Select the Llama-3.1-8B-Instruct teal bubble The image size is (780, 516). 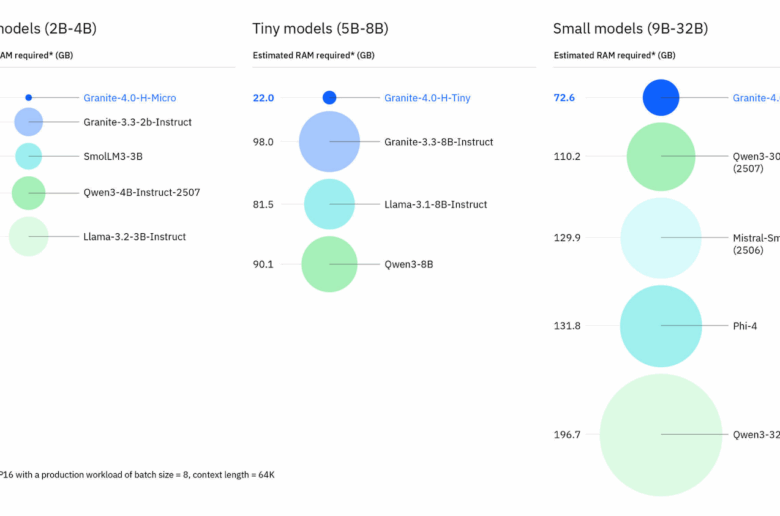point(329,204)
